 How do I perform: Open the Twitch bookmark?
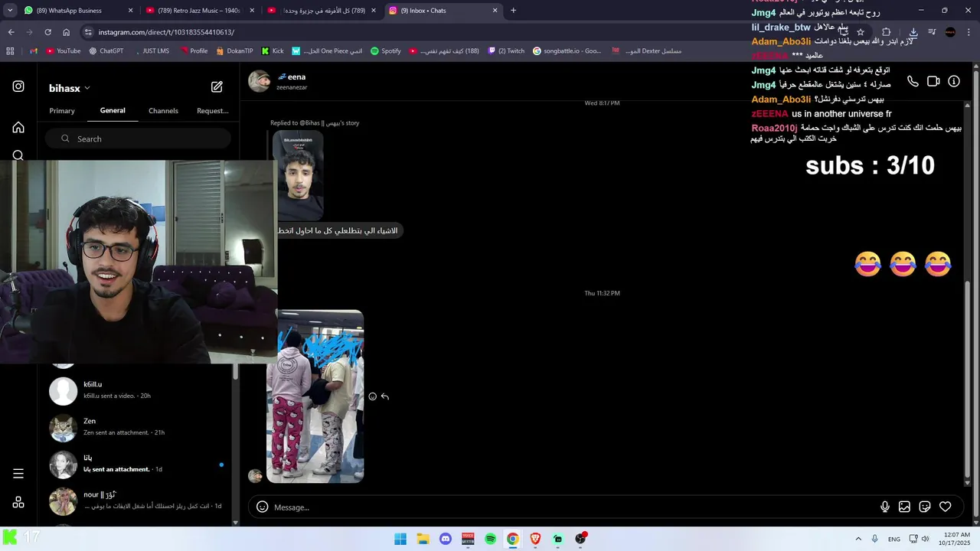click(506, 51)
